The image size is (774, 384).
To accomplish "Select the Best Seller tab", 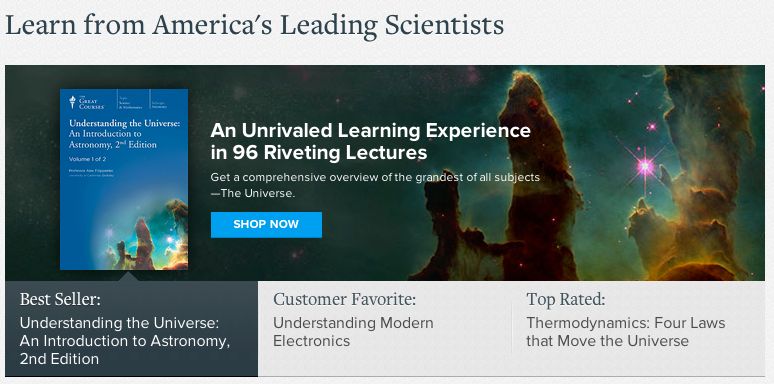I will 131,328.
